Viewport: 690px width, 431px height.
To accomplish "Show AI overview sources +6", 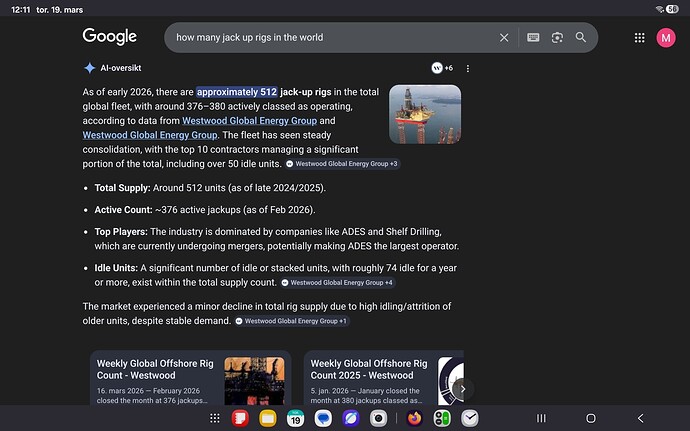I will pyautogui.click(x=442, y=68).
